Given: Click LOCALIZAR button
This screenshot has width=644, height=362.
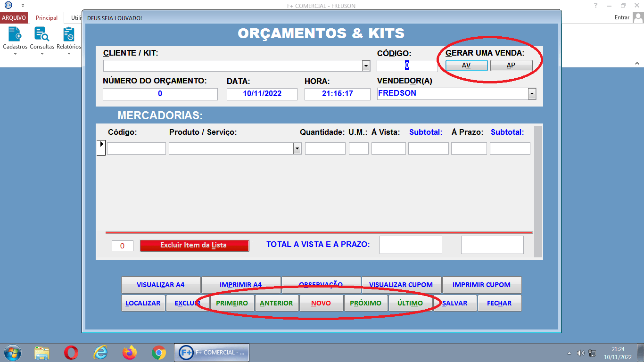Looking at the screenshot, I should pos(143,303).
